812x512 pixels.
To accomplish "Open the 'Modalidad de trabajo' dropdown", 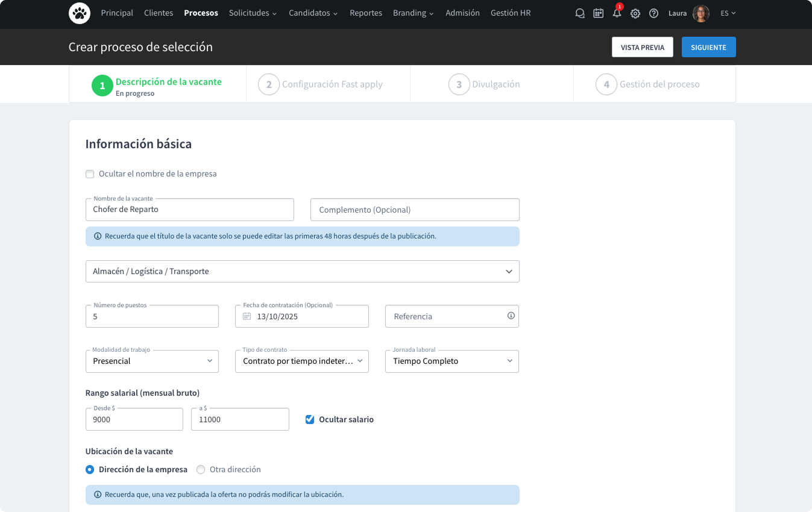I will click(x=152, y=361).
